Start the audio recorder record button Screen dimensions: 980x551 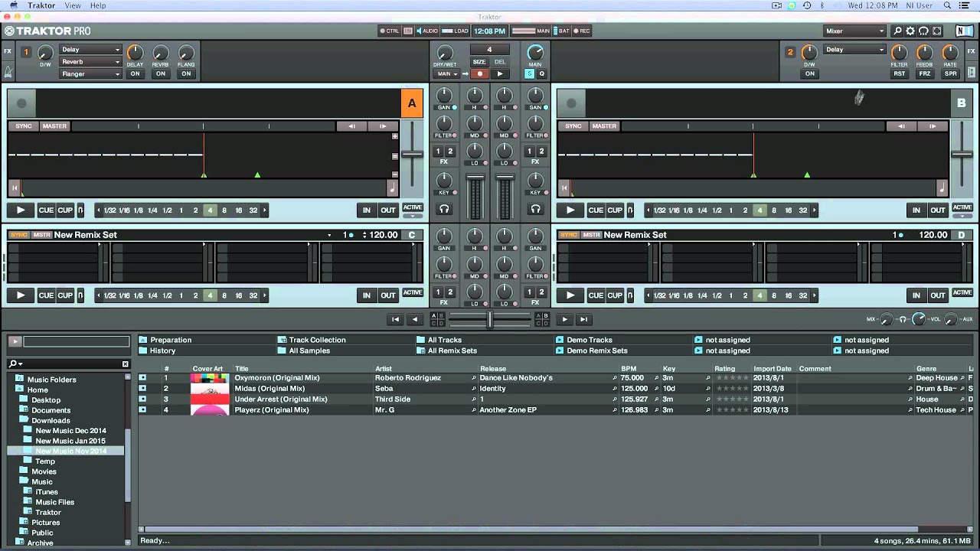(x=480, y=74)
